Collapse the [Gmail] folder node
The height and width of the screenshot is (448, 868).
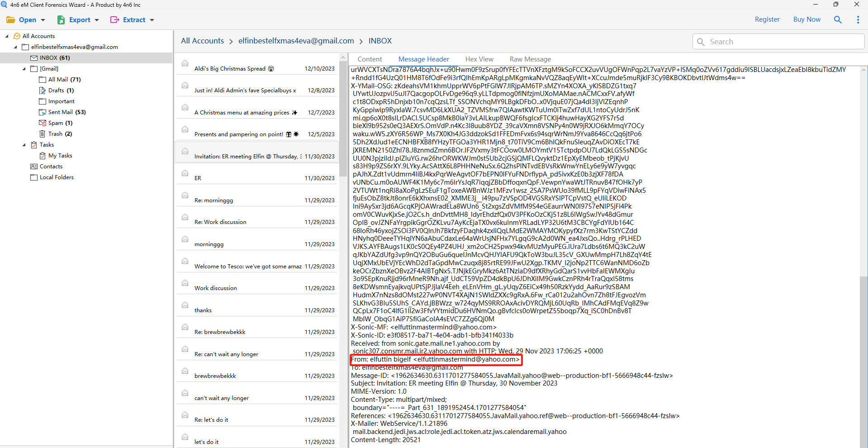[x=24, y=69]
